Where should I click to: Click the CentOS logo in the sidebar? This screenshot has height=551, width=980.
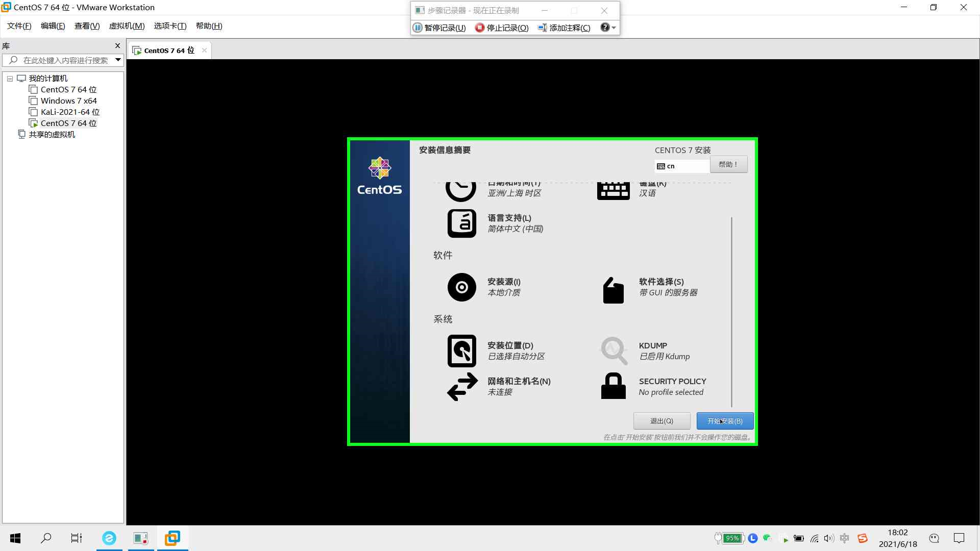(379, 176)
